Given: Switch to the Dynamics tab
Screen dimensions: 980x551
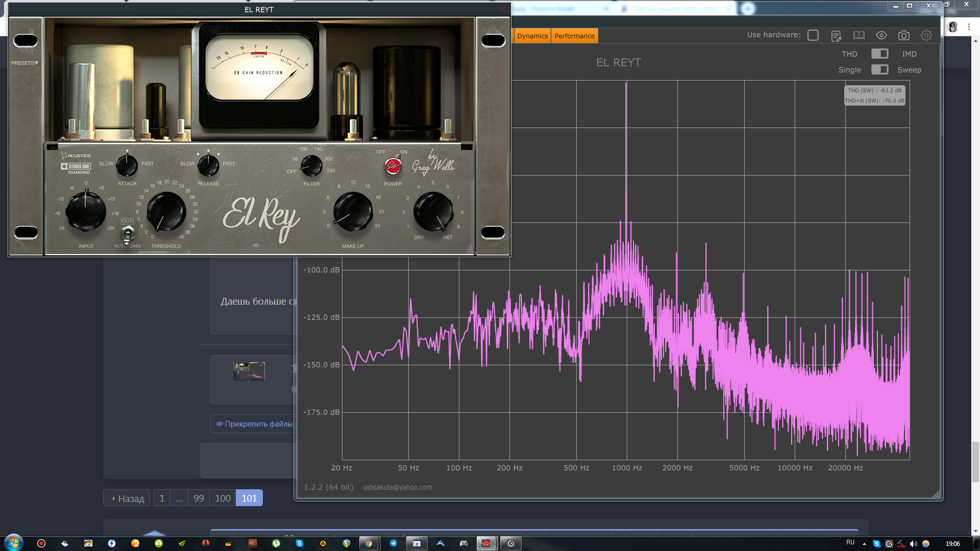Looking at the screenshot, I should tap(532, 36).
